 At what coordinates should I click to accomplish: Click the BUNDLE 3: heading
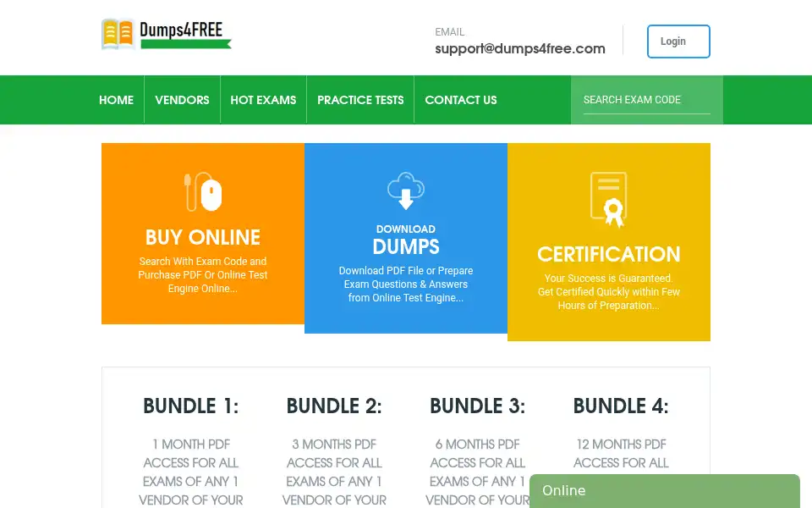(477, 406)
